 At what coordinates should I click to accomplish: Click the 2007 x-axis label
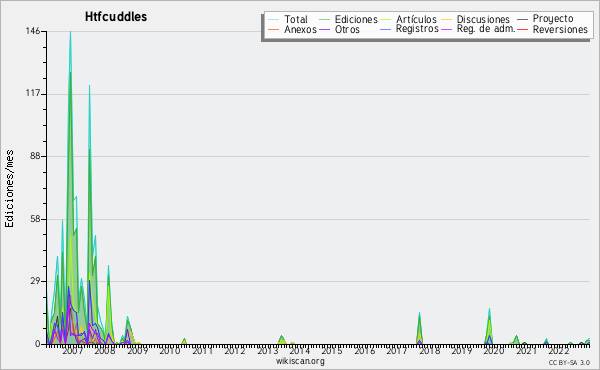pos(72,350)
